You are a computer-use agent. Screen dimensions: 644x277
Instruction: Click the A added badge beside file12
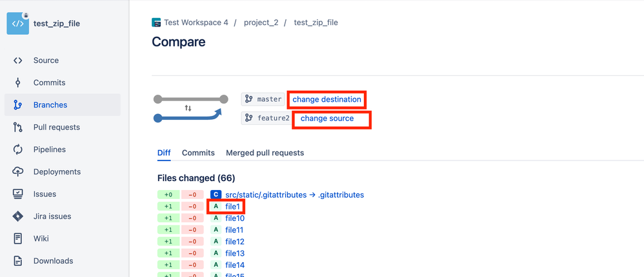click(x=216, y=242)
